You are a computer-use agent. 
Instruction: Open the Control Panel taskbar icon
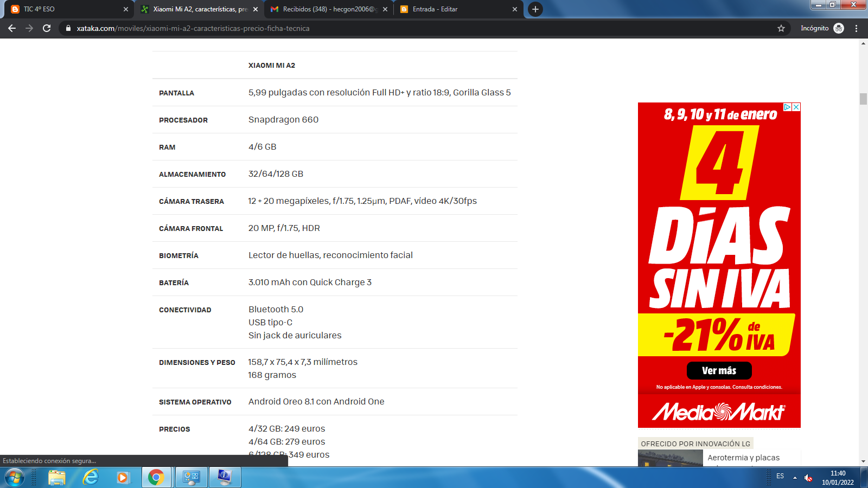[x=191, y=477]
